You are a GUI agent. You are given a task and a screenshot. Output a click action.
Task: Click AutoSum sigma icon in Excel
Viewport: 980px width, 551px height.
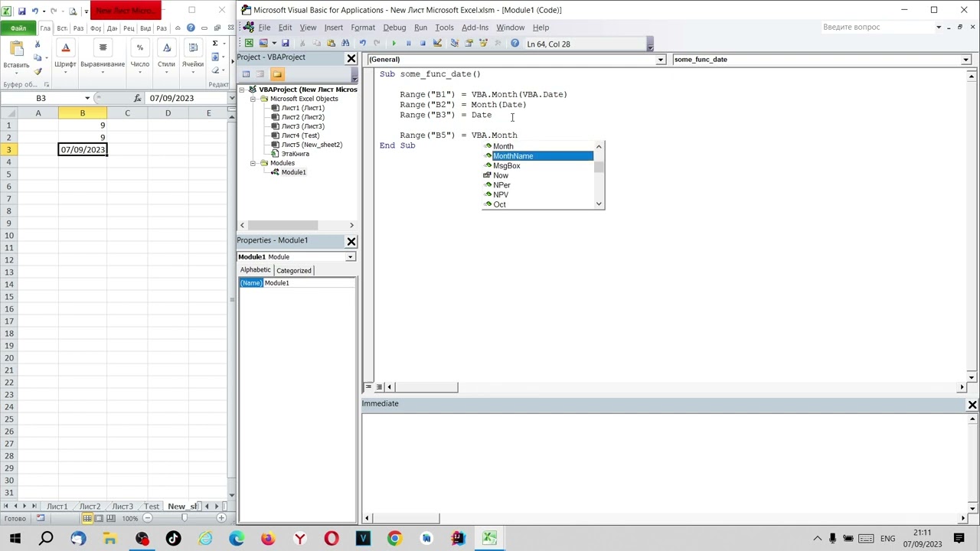pos(215,44)
